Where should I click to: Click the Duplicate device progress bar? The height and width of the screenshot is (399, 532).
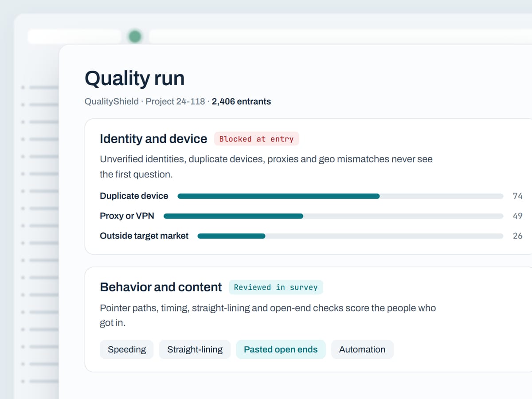click(340, 196)
